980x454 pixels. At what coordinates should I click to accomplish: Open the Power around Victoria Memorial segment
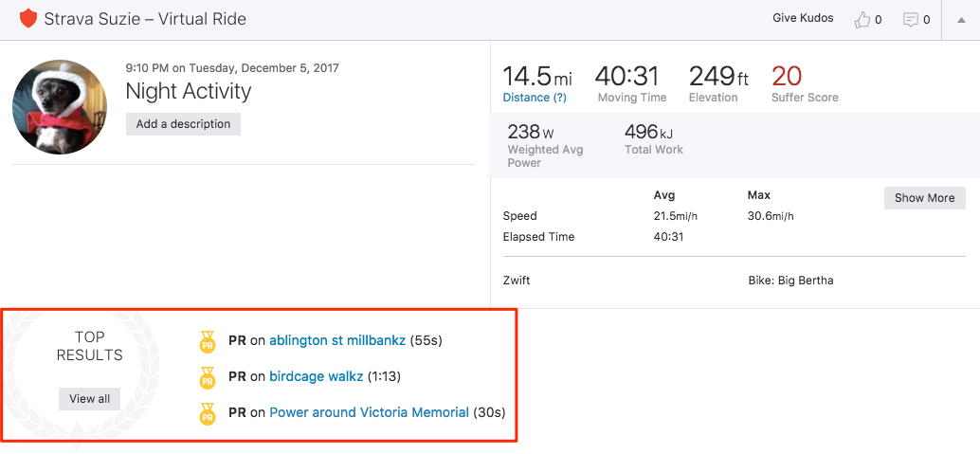pos(369,412)
